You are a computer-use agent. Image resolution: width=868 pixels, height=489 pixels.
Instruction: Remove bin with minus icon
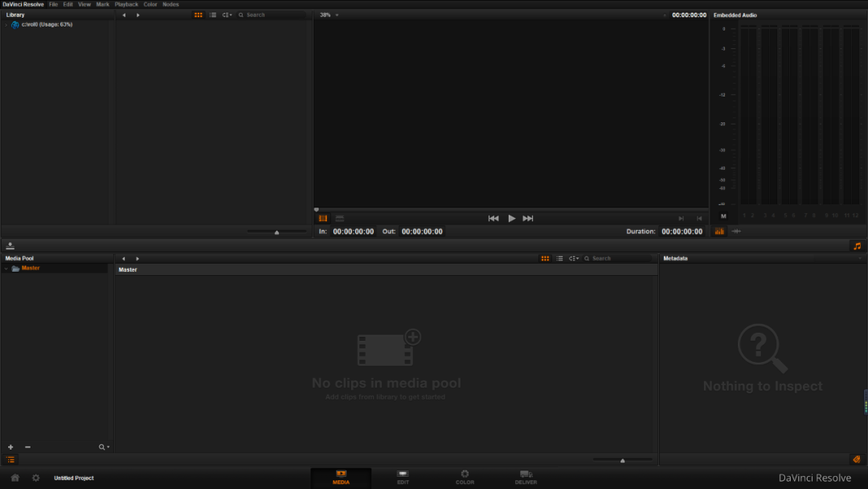27,447
